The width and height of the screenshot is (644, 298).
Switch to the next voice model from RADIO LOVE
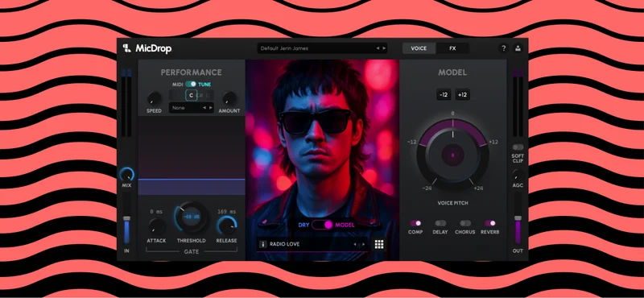tap(363, 244)
